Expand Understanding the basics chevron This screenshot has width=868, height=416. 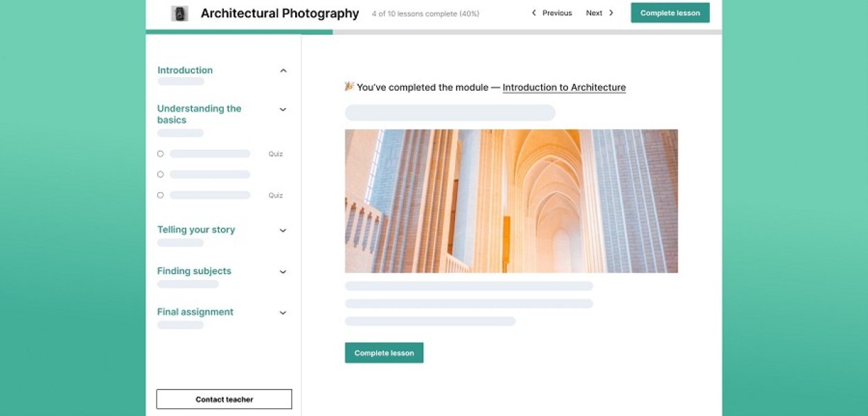tap(283, 110)
